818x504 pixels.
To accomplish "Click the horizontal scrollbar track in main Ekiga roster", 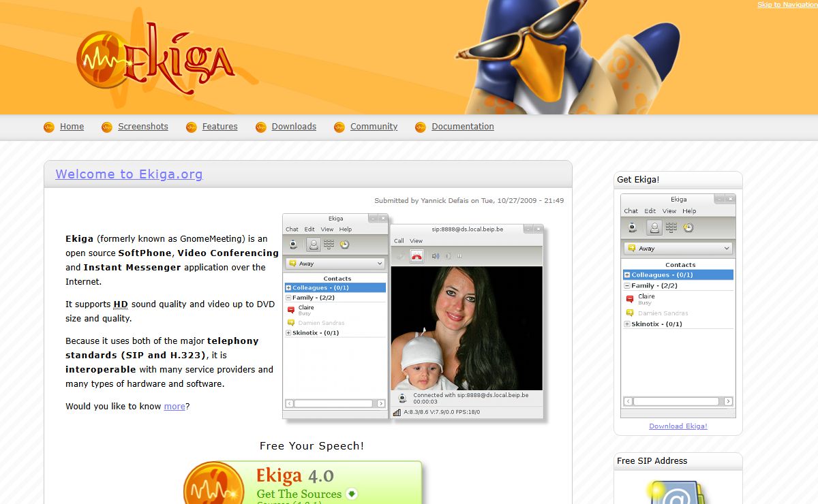I will (x=335, y=404).
